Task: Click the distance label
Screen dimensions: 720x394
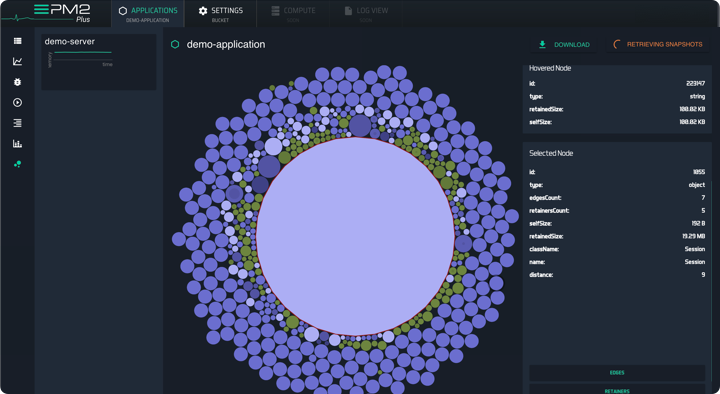Action: click(541, 275)
